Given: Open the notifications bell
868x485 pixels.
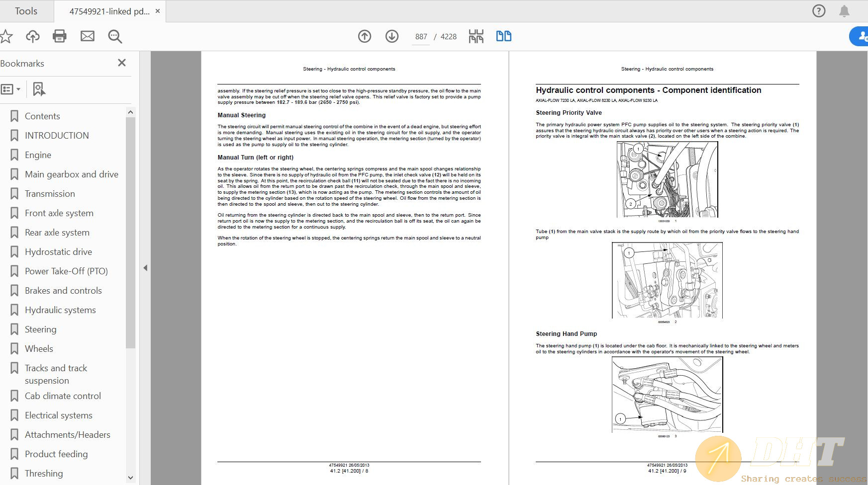Looking at the screenshot, I should pos(844,11).
